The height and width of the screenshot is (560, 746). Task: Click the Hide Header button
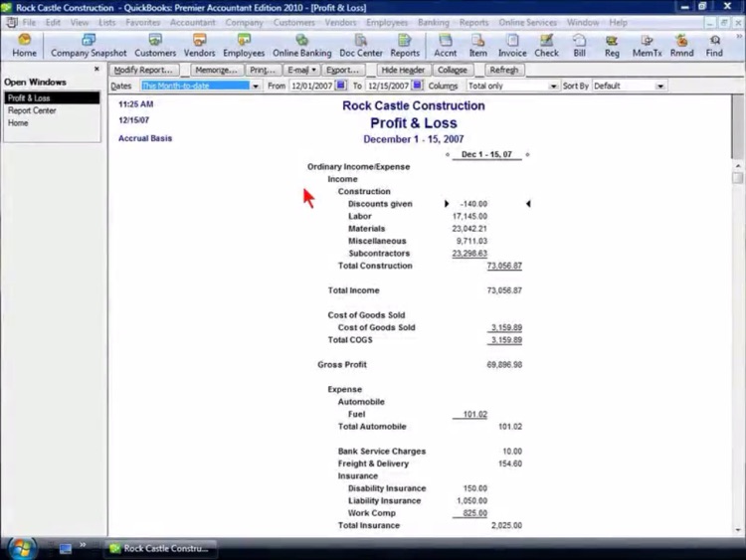click(403, 70)
